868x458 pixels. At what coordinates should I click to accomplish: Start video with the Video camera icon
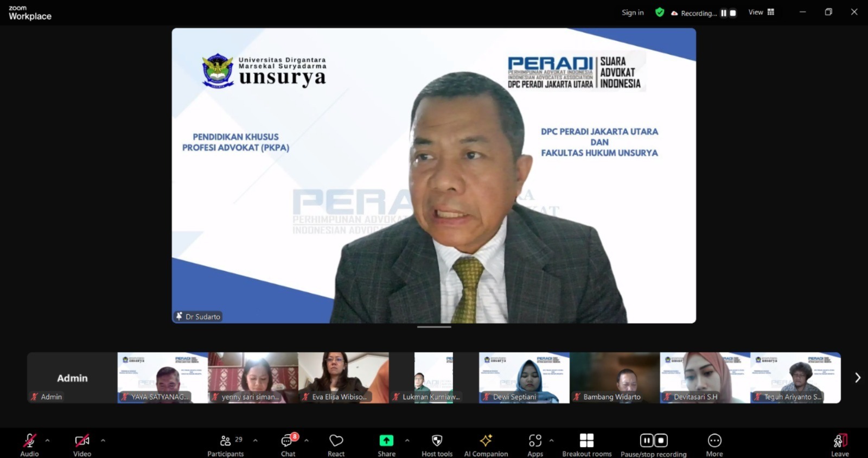82,440
